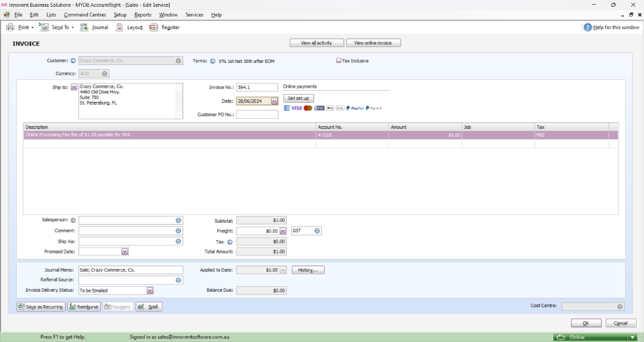
Task: Click the greyed Payment button
Action: [x=118, y=306]
